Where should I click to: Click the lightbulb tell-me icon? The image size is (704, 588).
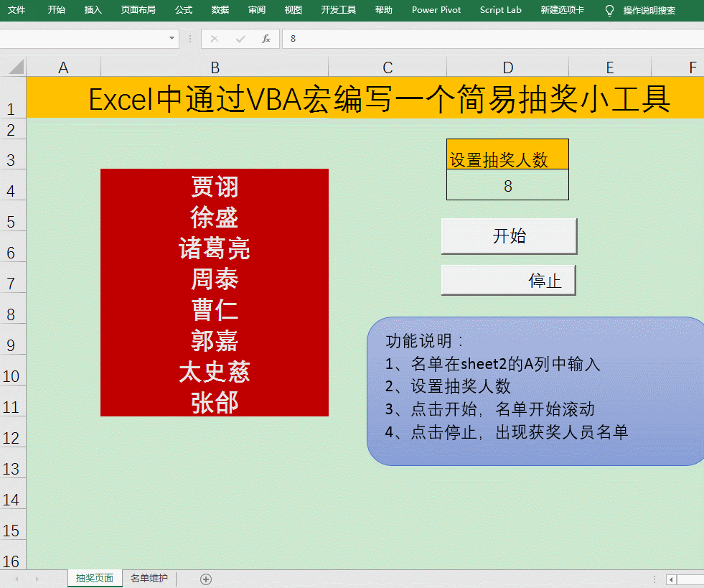pos(609,10)
